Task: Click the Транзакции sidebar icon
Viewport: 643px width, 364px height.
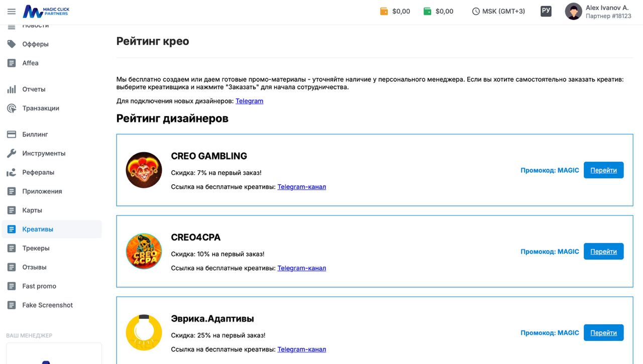Action: point(12,108)
